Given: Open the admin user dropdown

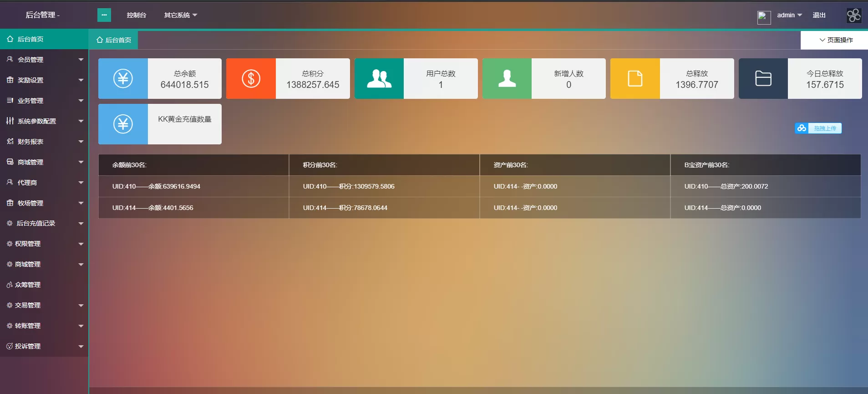Looking at the screenshot, I should 789,15.
